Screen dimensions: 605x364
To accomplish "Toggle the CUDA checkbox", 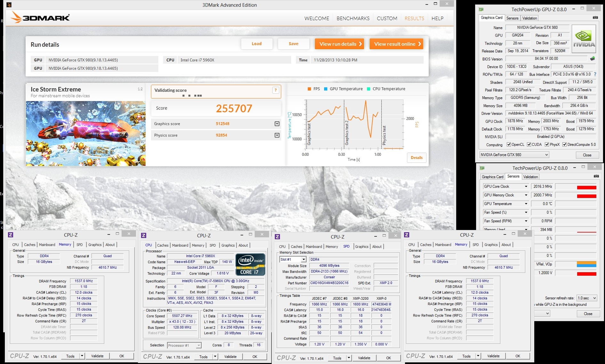I will pos(529,145).
